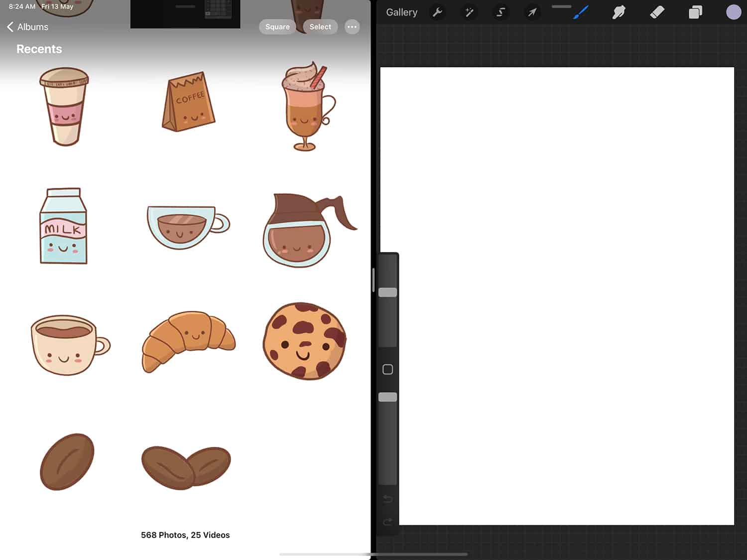This screenshot has height=560, width=747.
Task: Adjust the brush opacity slider
Action: [x=388, y=397]
